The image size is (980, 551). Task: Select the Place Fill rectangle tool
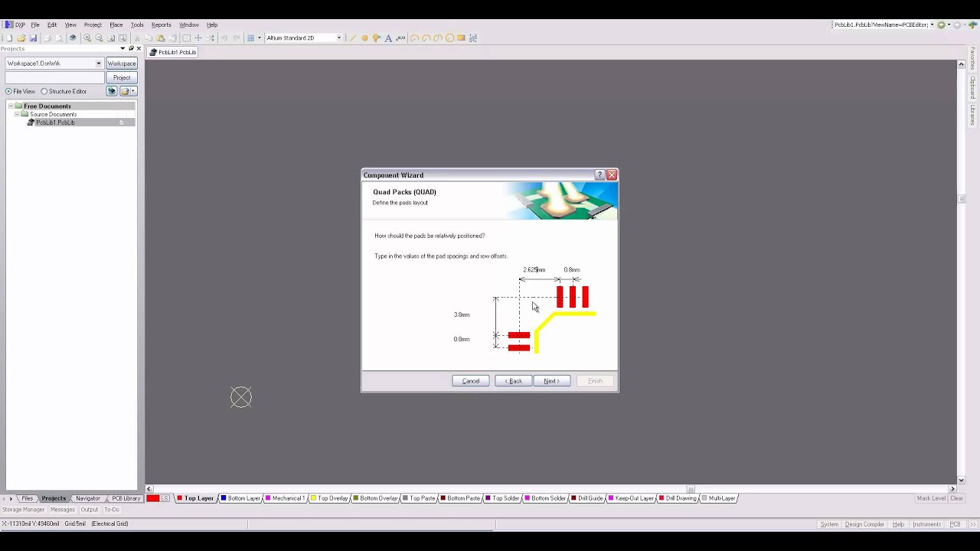(461, 37)
